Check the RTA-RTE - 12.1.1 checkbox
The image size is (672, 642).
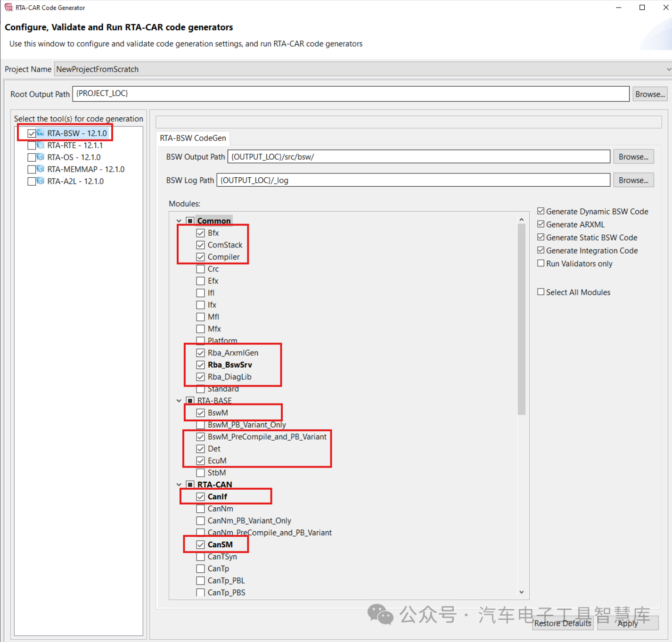click(x=32, y=145)
